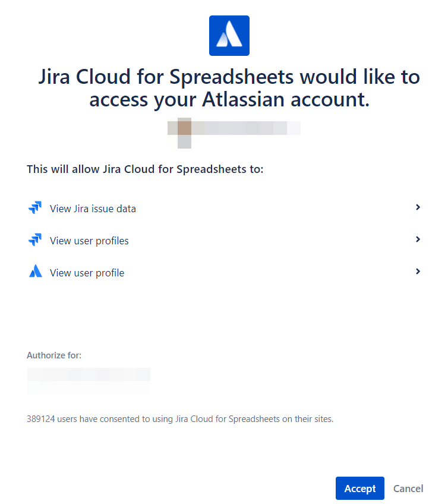Click the Atlassian icon beside View user profile
This screenshot has width=429, height=504.
(35, 272)
